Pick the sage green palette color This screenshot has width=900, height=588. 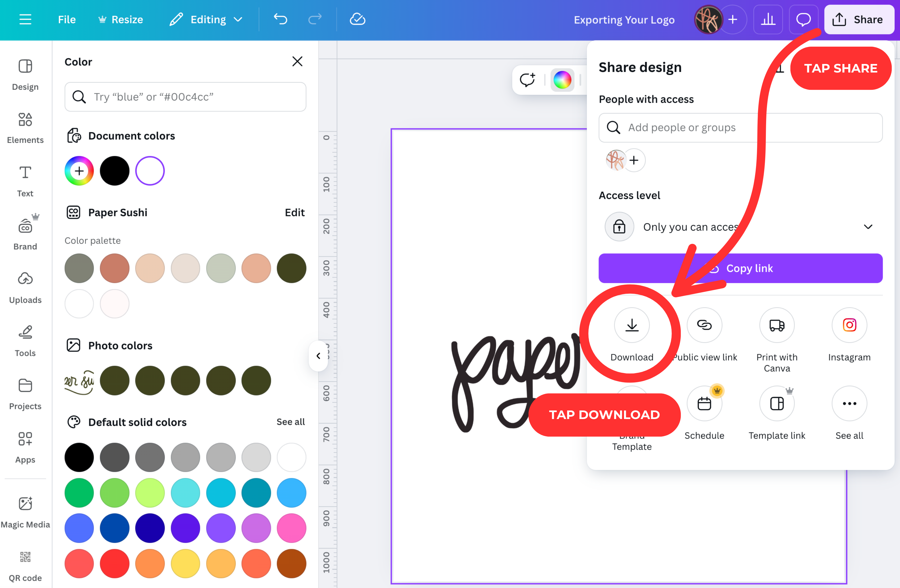[x=221, y=268]
